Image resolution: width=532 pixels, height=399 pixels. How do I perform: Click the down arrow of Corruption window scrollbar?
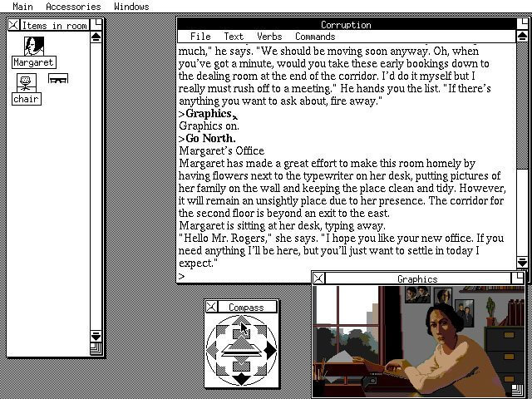522,262
